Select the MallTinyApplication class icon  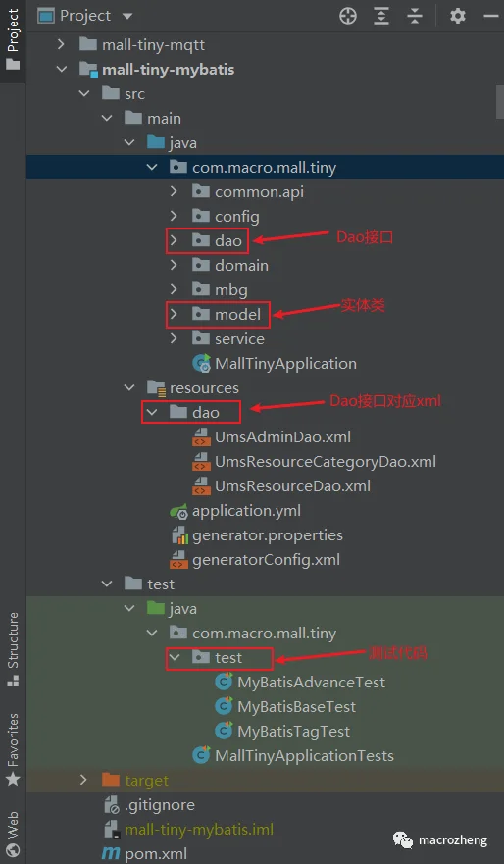click(201, 364)
